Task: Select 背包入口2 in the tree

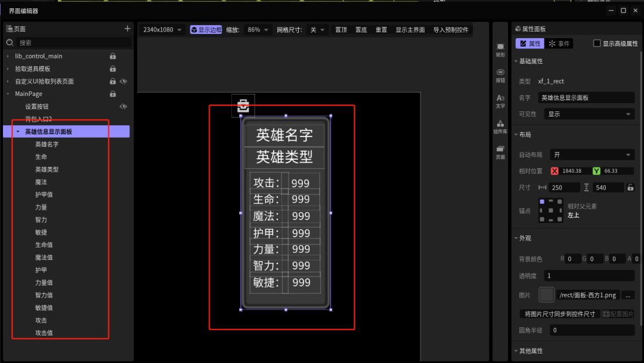Action: (x=39, y=119)
